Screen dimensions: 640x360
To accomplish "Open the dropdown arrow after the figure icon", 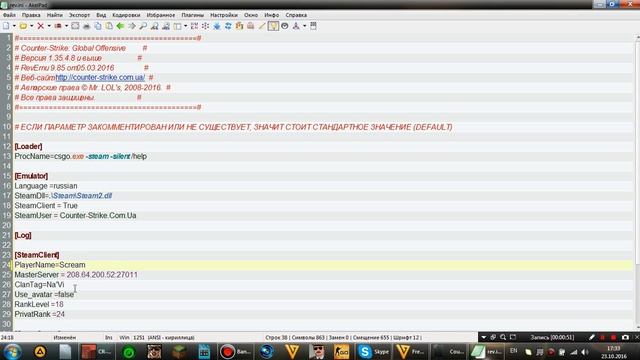I will click(304, 26).
